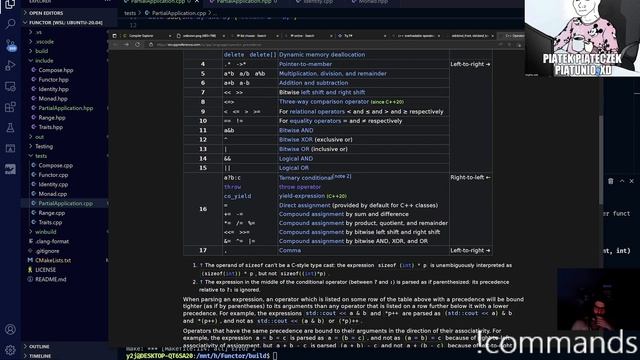Open the browser tab actions icon
The width and height of the screenshot is (640, 360).
click(114, 36)
